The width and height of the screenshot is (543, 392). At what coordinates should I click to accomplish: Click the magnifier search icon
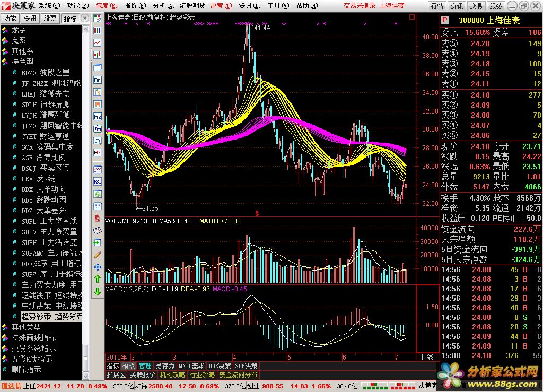(x=98, y=141)
